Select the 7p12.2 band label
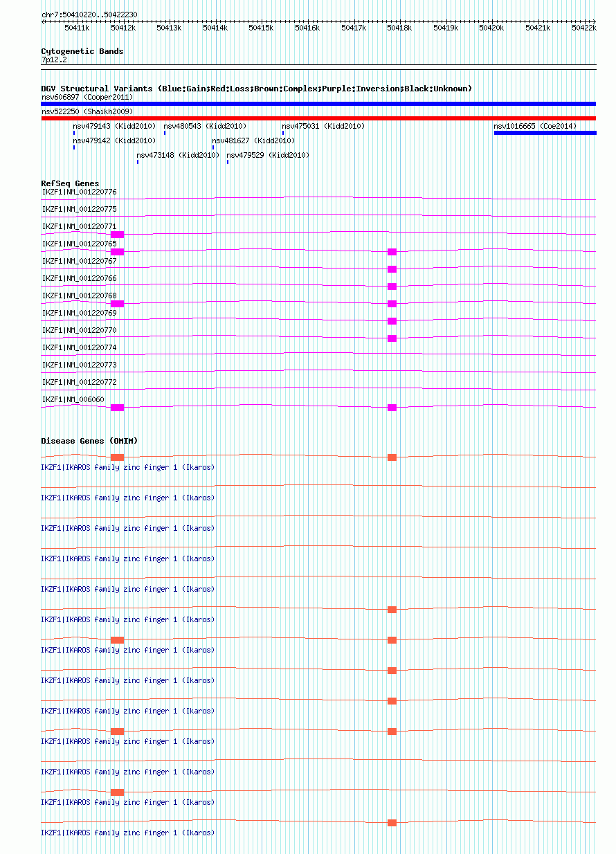Screen dimensions: 616x854 (x=54, y=60)
